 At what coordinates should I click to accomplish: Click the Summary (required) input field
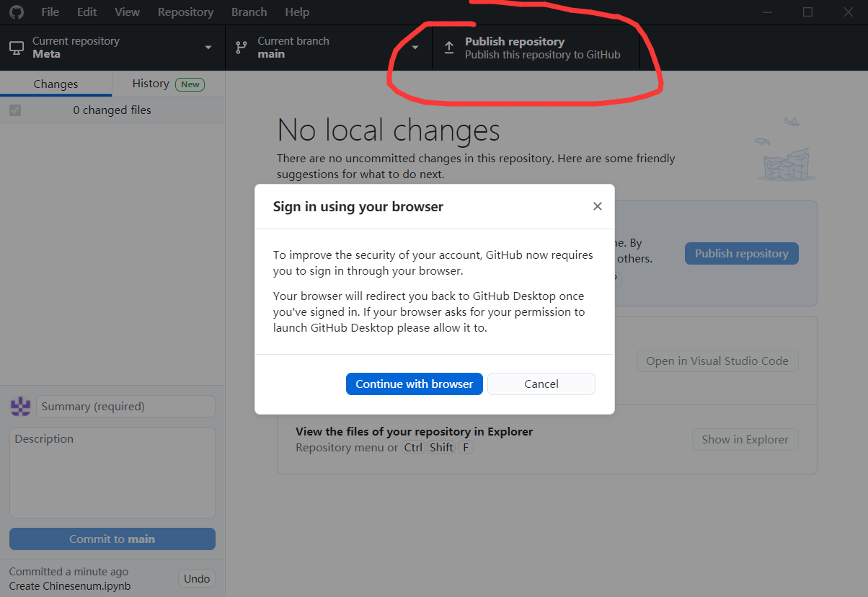[x=125, y=406]
